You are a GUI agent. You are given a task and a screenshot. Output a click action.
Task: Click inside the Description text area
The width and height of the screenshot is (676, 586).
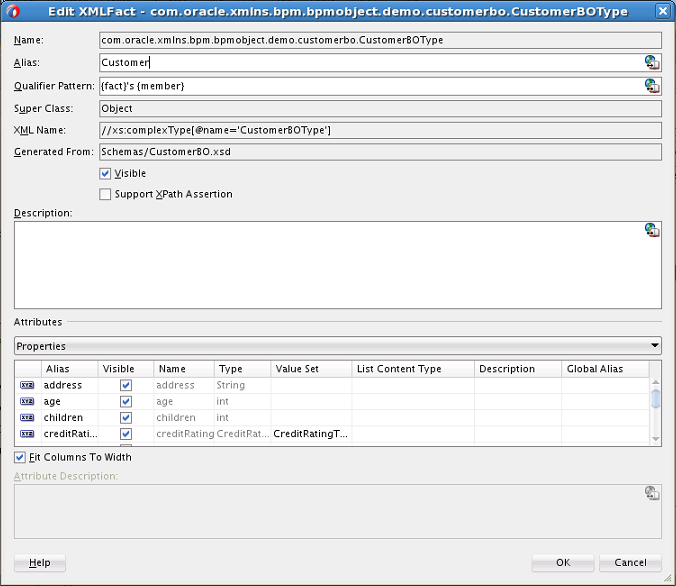pyautogui.click(x=338, y=265)
